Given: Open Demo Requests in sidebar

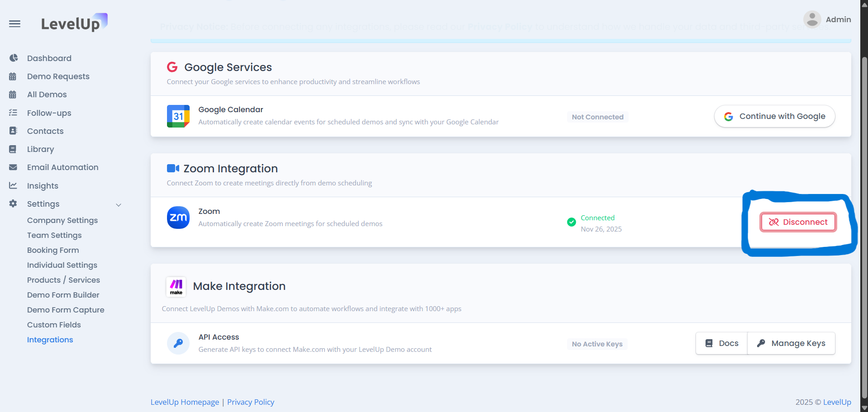Looking at the screenshot, I should [x=58, y=76].
